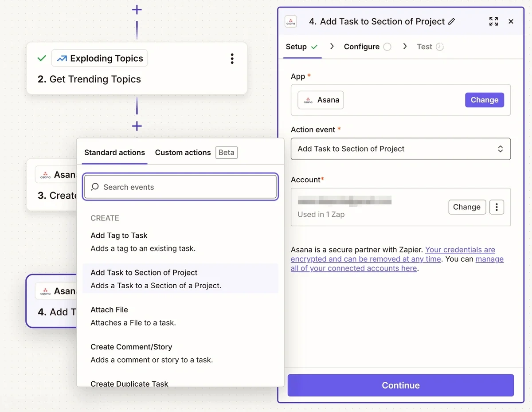Expand the step editor panel to fullscreen
532x412 pixels.
click(493, 21)
